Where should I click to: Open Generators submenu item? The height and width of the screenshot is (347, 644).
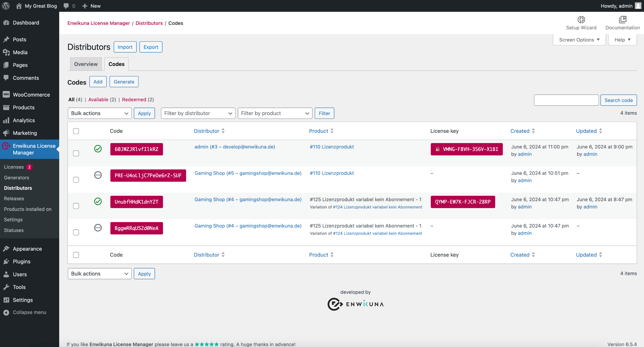pyautogui.click(x=17, y=177)
